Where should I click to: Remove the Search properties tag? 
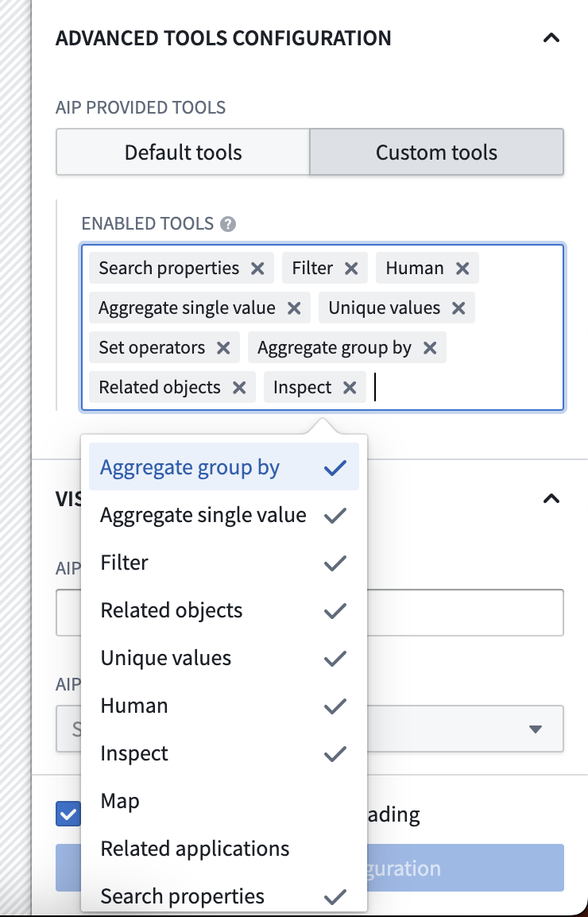(x=257, y=269)
